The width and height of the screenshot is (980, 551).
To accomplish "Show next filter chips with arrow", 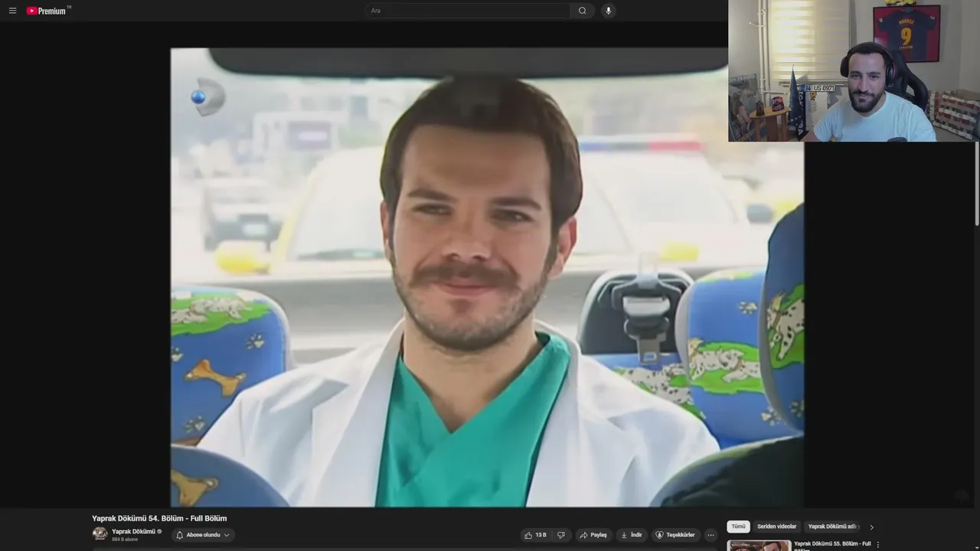I will pos(871,527).
